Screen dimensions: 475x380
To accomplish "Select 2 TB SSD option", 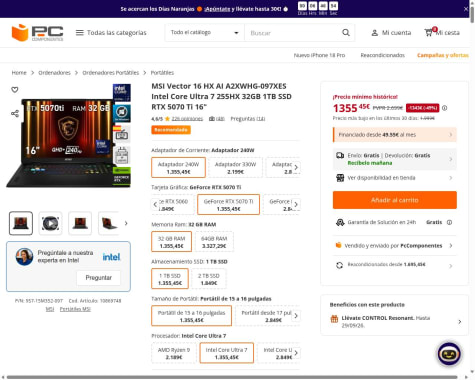I will coord(209,279).
